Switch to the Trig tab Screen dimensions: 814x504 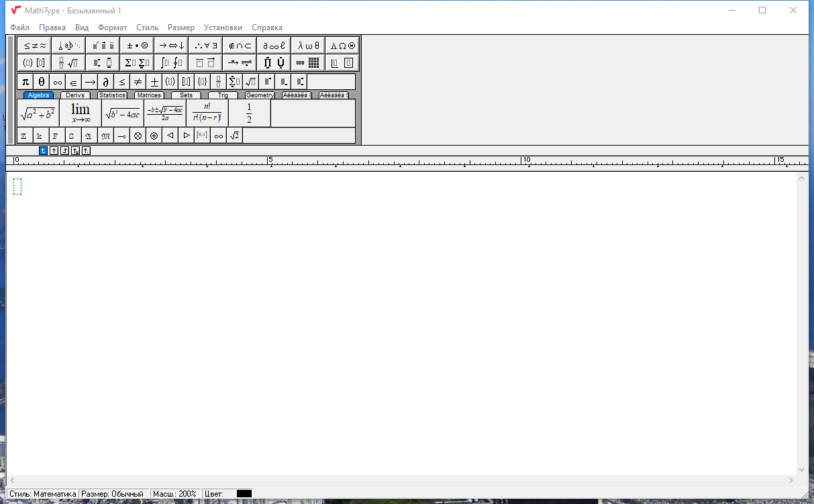(x=223, y=95)
